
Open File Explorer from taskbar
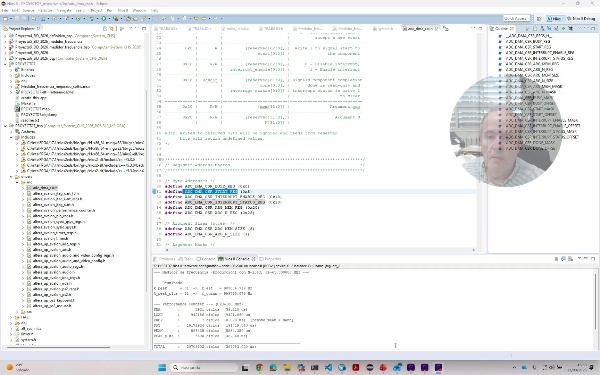coord(287,368)
